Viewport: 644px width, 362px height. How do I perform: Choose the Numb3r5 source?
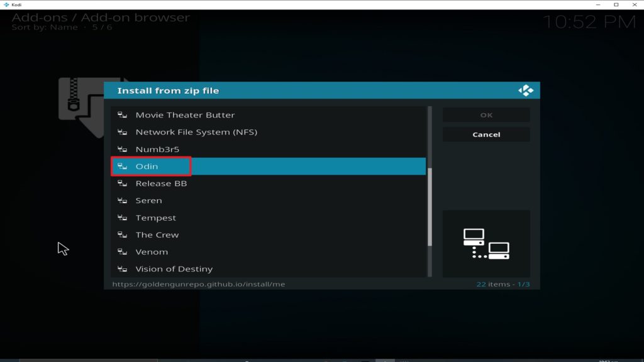(268, 150)
